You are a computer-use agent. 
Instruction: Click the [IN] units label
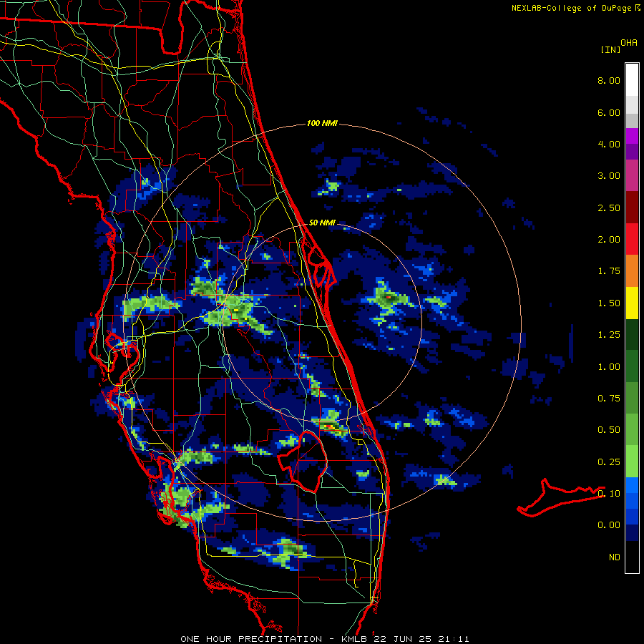[x=610, y=49]
